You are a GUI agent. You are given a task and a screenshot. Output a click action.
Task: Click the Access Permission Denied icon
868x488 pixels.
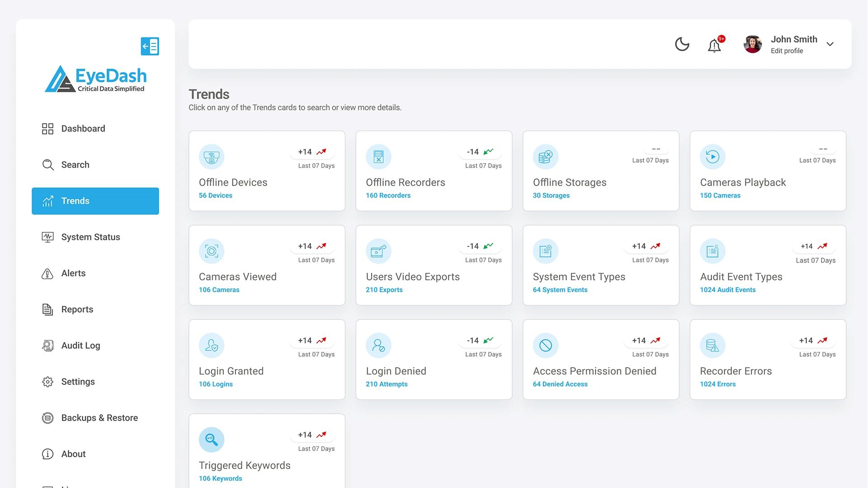546,346
